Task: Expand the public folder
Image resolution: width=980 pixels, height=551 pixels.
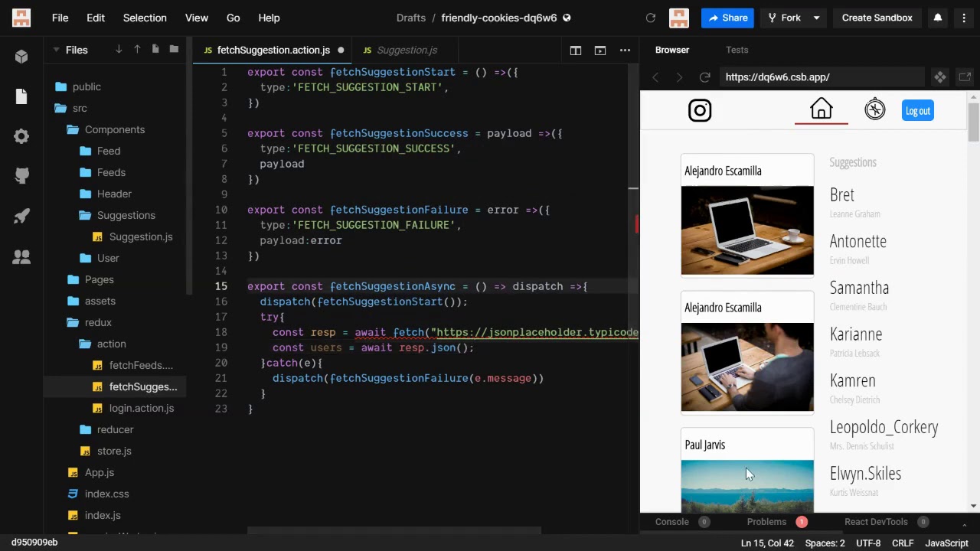Action: click(77, 86)
